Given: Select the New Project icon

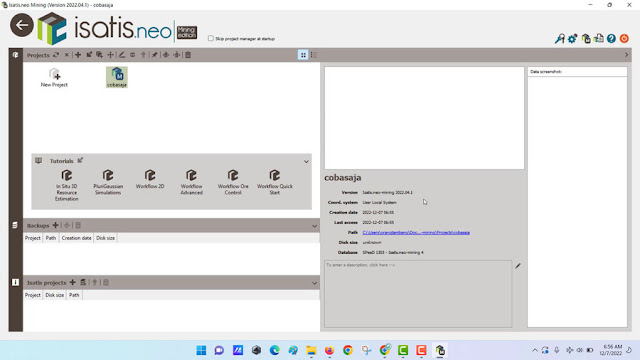Looking at the screenshot, I should 54,78.
